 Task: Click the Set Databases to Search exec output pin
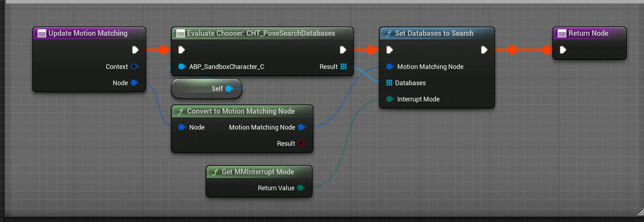[x=484, y=50]
